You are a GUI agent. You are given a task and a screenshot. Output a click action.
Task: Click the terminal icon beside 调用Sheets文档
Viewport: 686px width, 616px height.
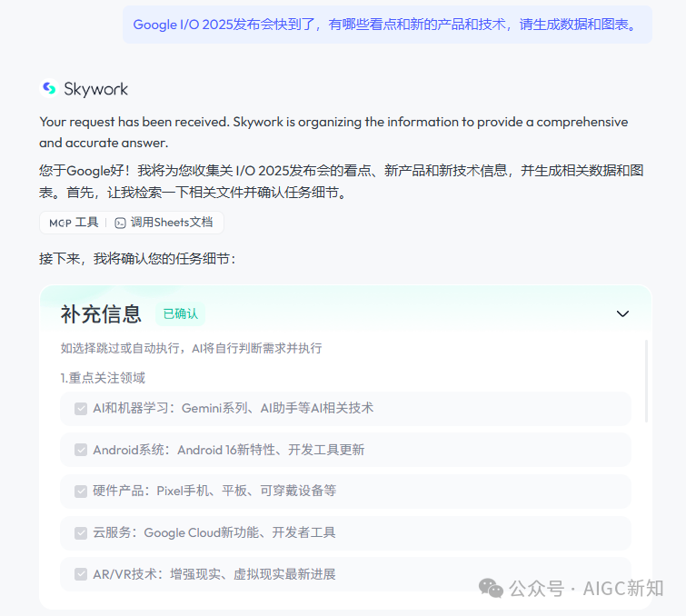tap(120, 223)
